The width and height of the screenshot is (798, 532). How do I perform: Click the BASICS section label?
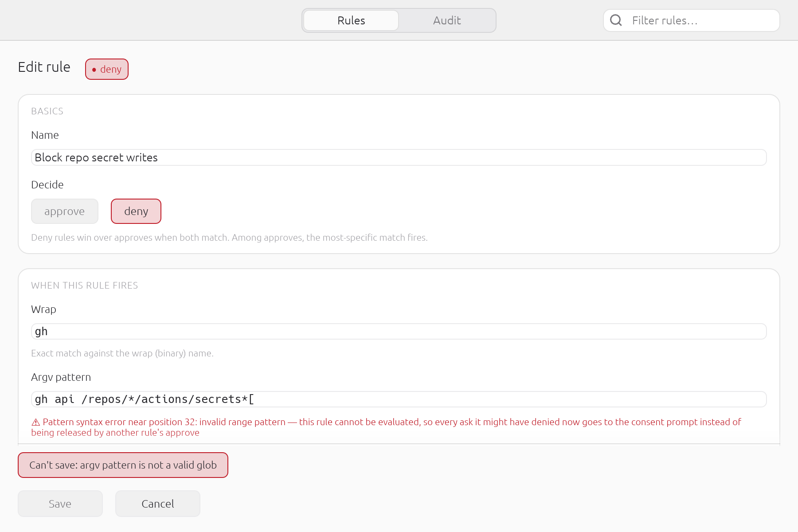tap(47, 111)
